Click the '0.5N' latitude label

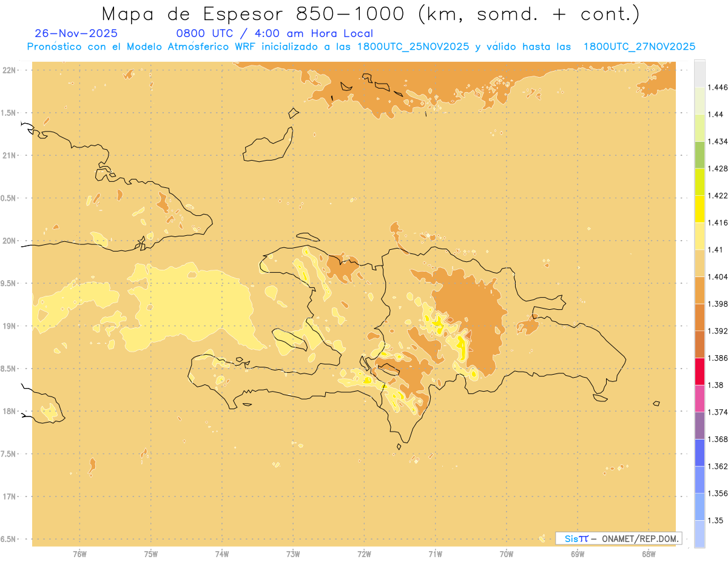8,198
